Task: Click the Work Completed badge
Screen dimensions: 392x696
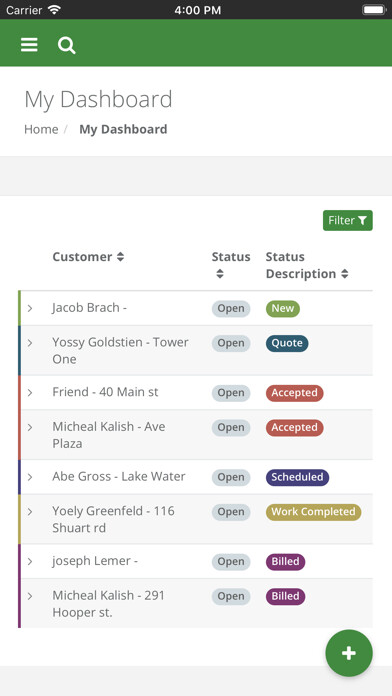Action: tap(313, 512)
